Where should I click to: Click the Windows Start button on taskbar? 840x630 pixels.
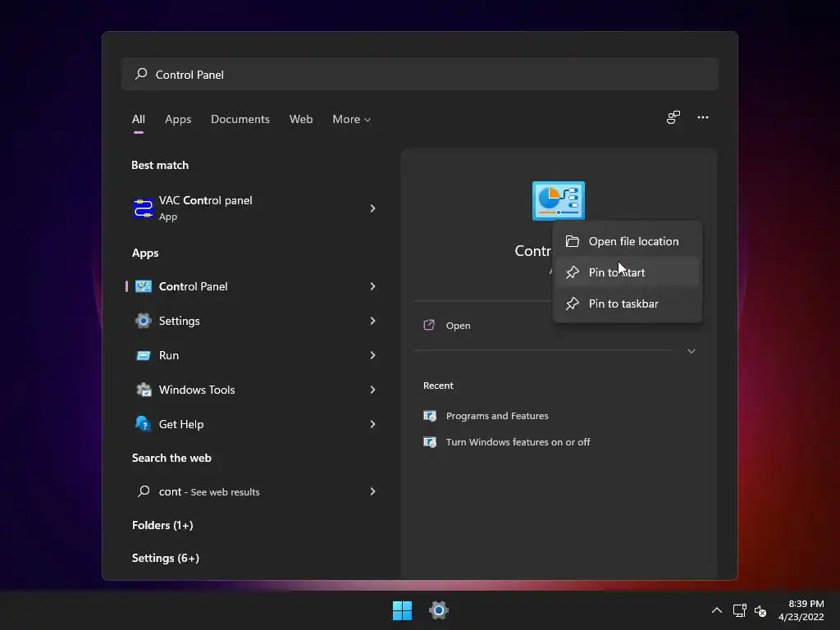(x=402, y=610)
